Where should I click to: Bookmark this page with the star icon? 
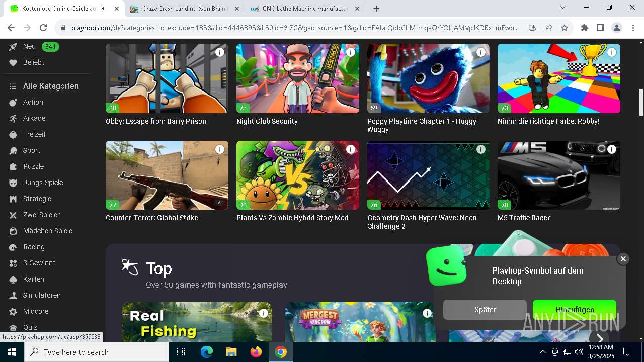(x=565, y=28)
